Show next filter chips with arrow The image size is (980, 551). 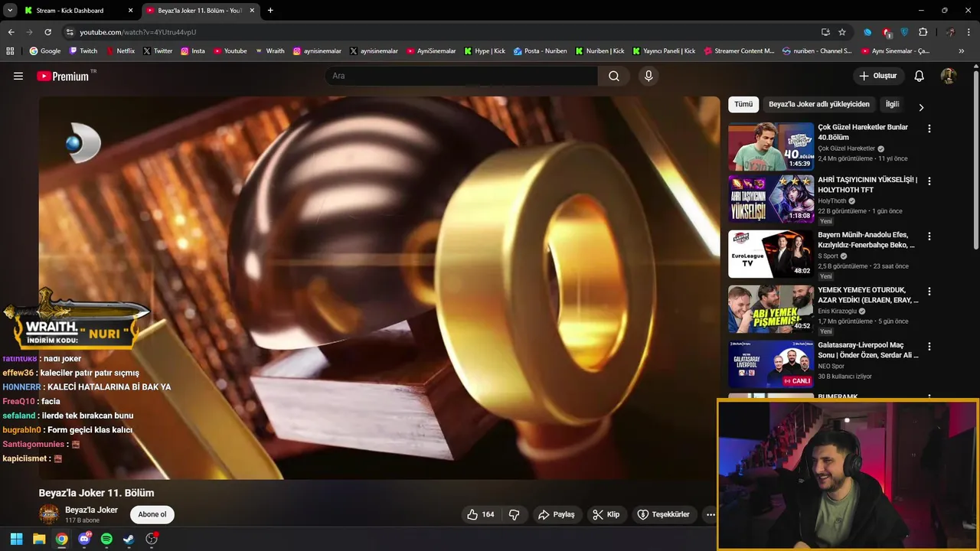921,108
